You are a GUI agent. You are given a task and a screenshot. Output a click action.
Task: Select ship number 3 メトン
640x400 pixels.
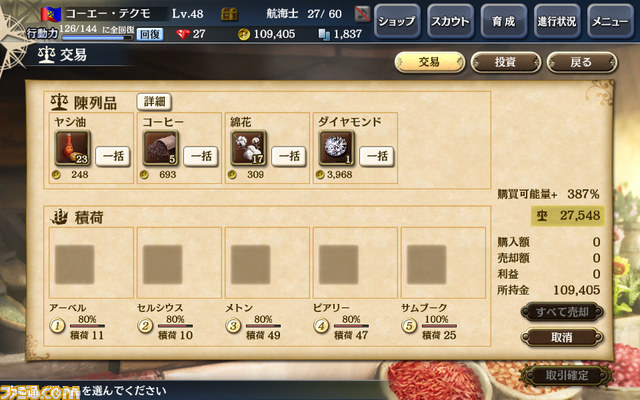[x=233, y=326]
